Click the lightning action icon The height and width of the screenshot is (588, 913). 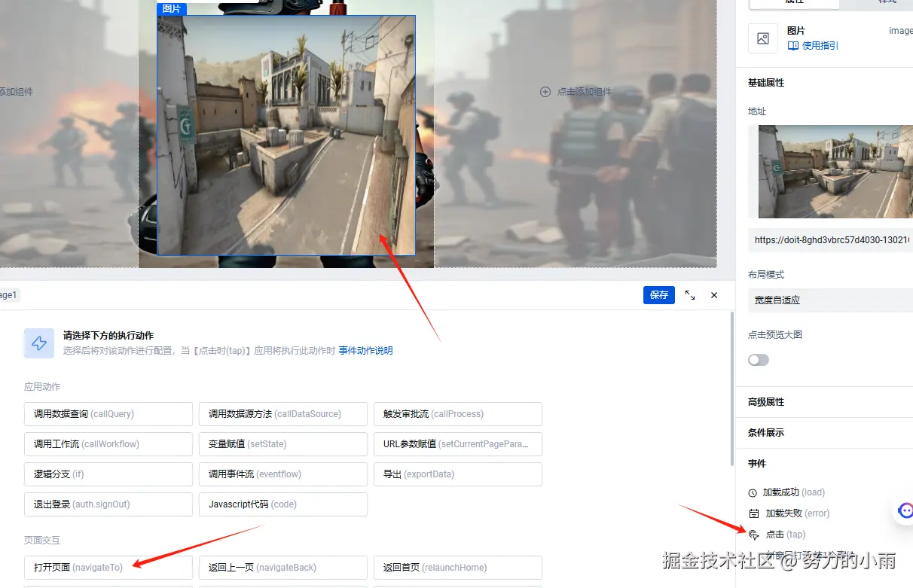(x=39, y=343)
